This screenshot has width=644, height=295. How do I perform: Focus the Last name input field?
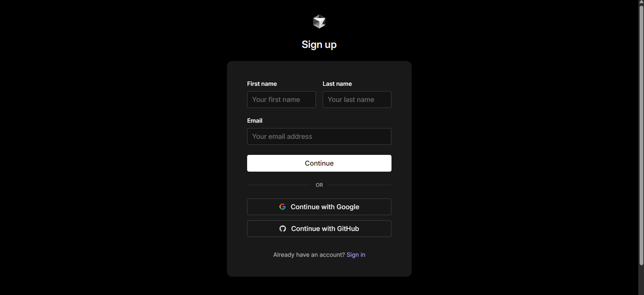357,100
